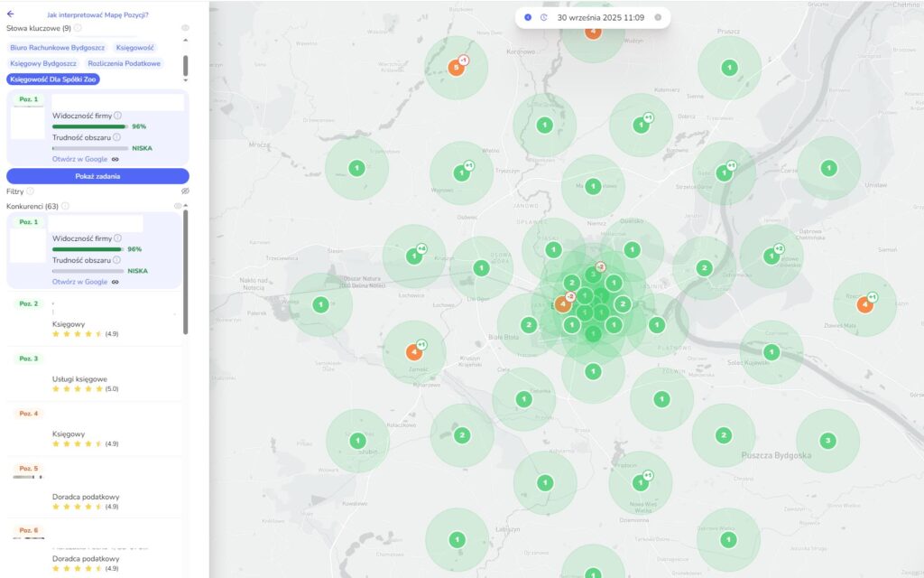This screenshot has height=578, width=924.
Task: Click the blue circle icon in the date bar
Action: point(528,17)
